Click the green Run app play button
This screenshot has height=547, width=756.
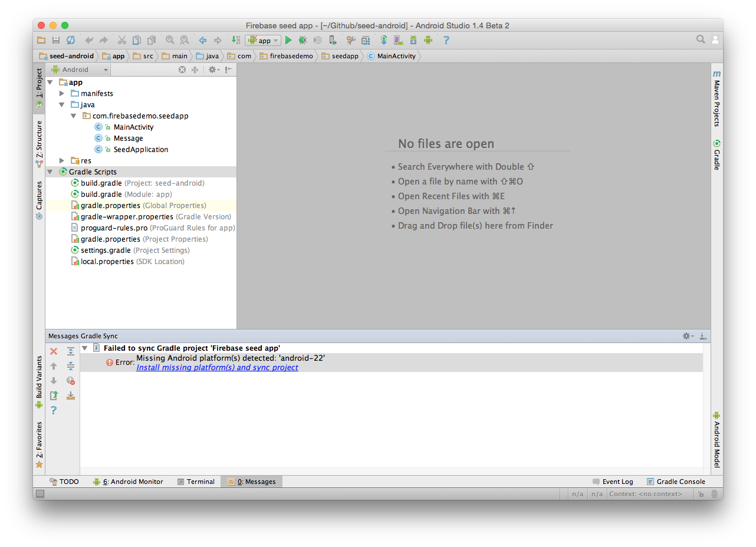(x=288, y=40)
